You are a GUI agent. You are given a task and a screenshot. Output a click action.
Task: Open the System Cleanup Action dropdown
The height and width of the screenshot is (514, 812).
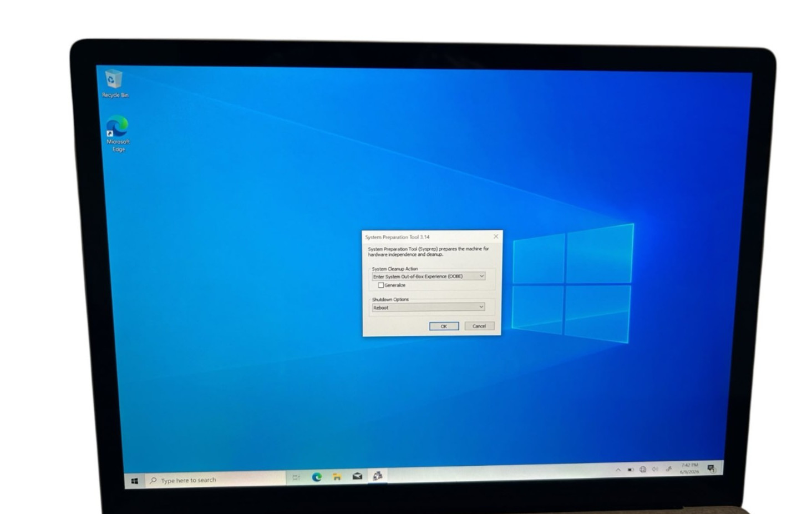(x=428, y=276)
